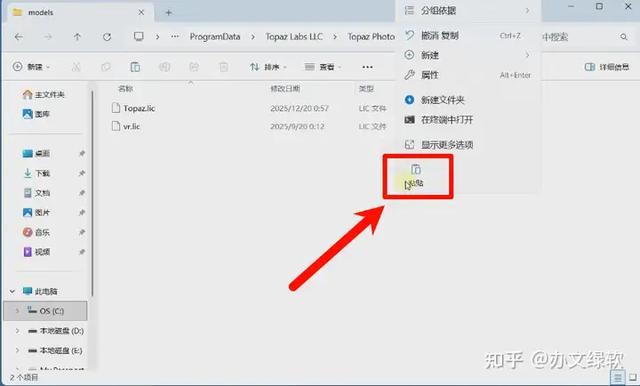Expand breadcrumb chevron after ProgramData

coord(253,37)
